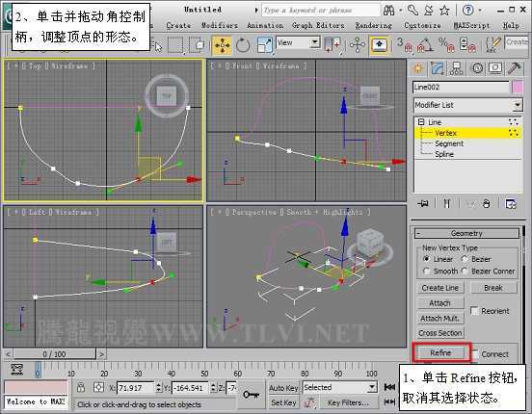Screen dimensions: 532x414
Task: Click the Attach button
Action: (x=440, y=302)
